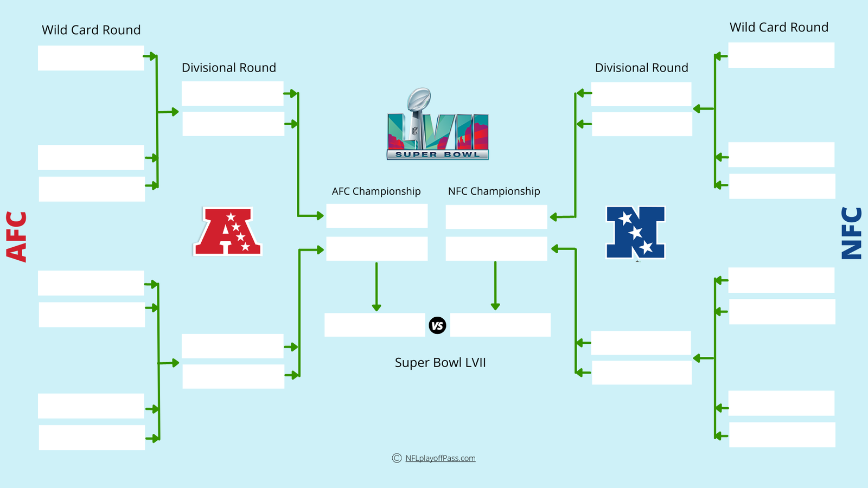Image resolution: width=868 pixels, height=488 pixels.
Task: Click the first NFC Wild Card Round box
Action: (x=781, y=55)
